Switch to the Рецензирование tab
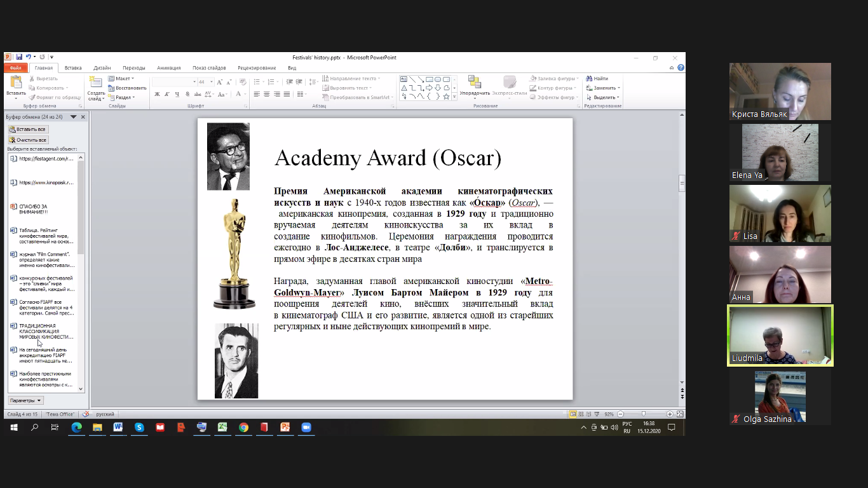Viewport: 868px width, 488px height. 257,68
